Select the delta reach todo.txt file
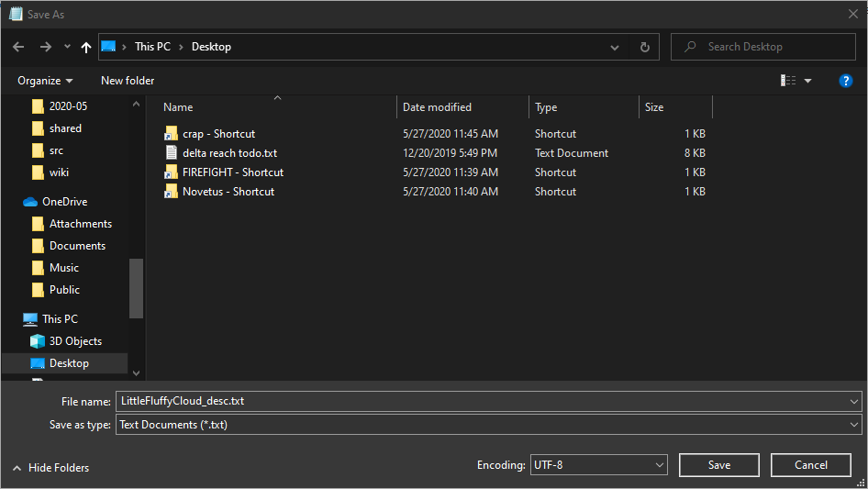 click(x=229, y=153)
